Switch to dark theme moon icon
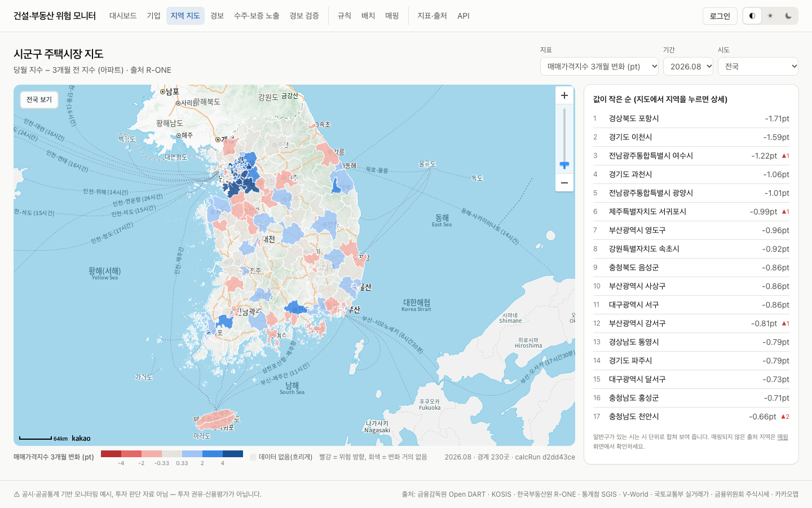Image resolution: width=812 pixels, height=508 pixels. coord(788,16)
